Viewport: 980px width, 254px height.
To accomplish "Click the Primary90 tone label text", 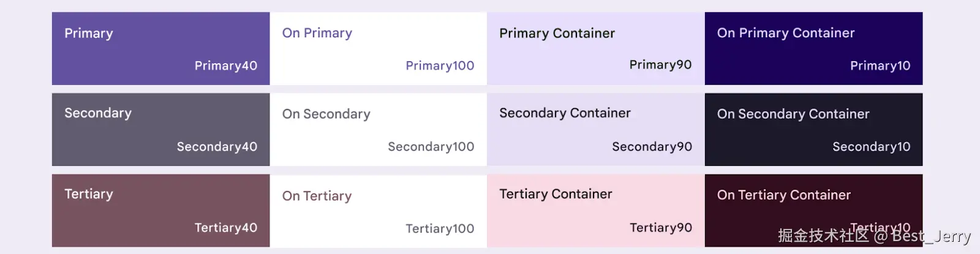I will click(x=660, y=65).
